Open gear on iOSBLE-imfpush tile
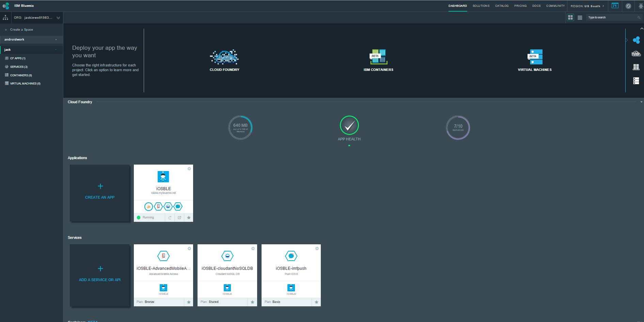This screenshot has height=322, width=644. [x=317, y=248]
